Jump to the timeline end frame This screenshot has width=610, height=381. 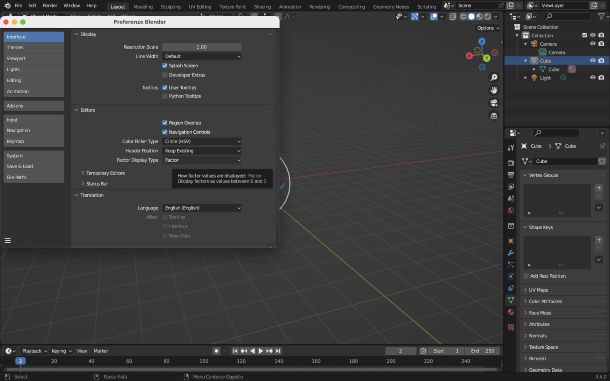click(278, 351)
